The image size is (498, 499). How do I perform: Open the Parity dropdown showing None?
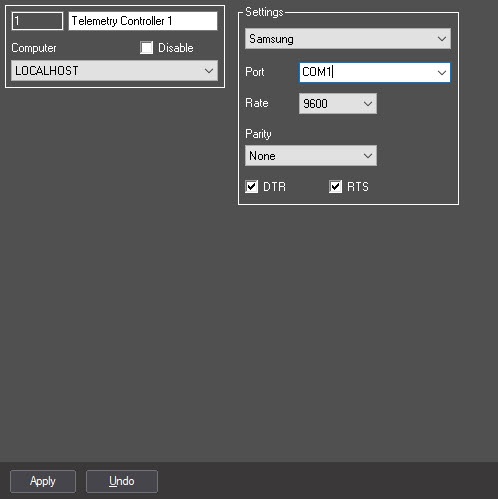(x=311, y=156)
